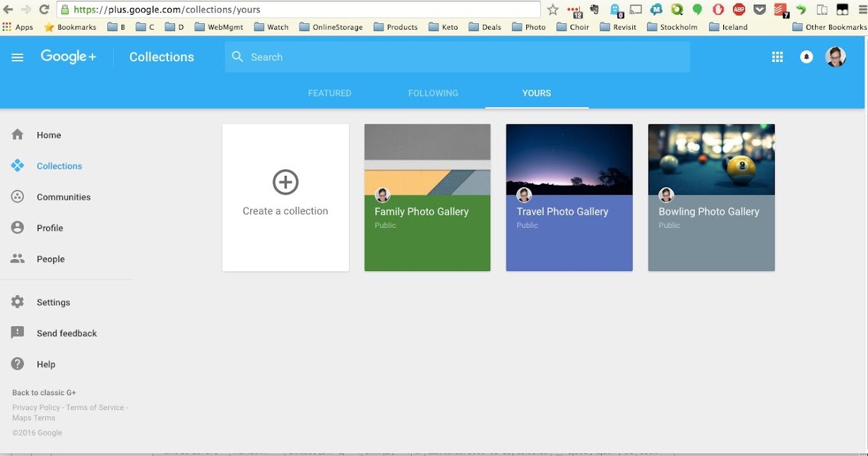
Task: Bookmark this page with the star icon
Action: (553, 10)
